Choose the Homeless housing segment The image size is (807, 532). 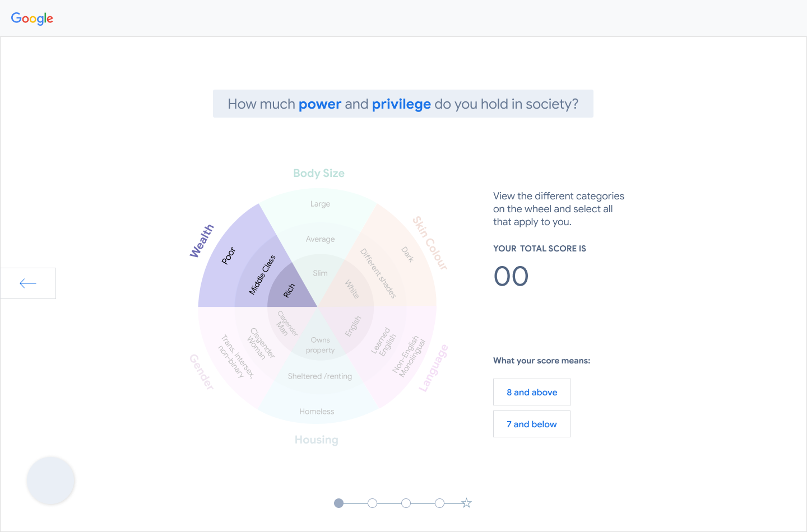coord(317,412)
